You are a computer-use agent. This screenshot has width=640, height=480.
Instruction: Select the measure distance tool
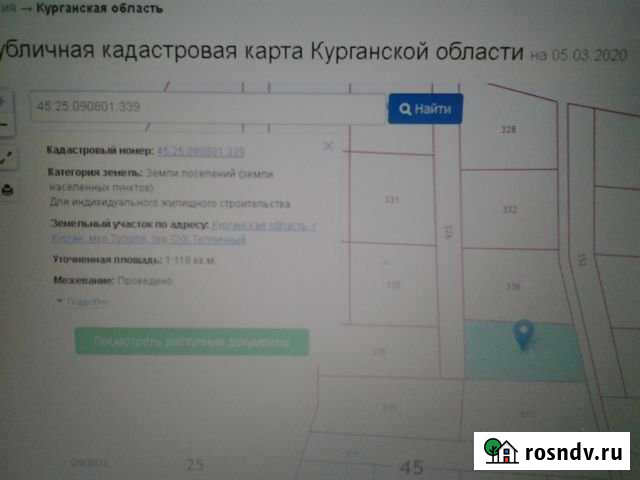click(x=7, y=157)
